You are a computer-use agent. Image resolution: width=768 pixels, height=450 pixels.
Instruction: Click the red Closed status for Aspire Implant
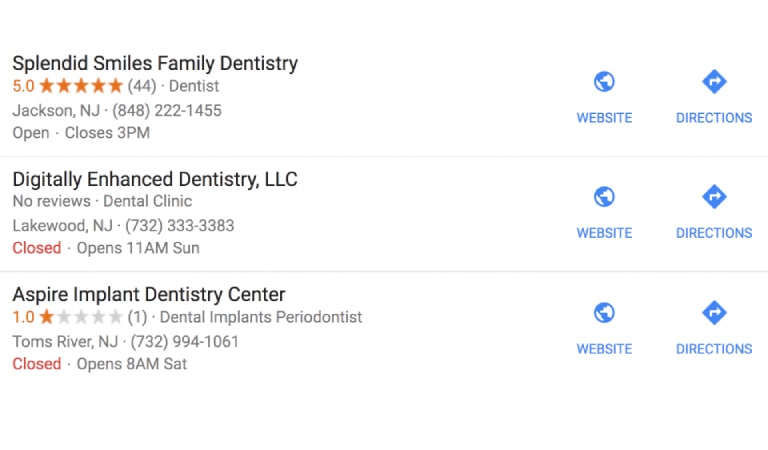point(37,364)
